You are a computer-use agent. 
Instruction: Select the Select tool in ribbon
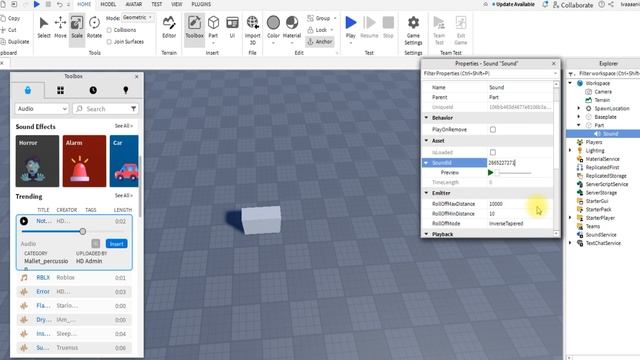[43, 27]
